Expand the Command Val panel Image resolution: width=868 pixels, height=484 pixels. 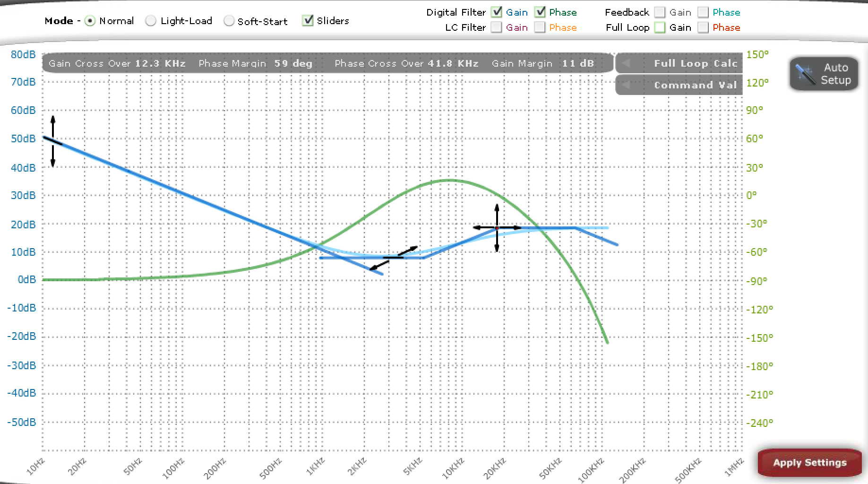point(679,85)
